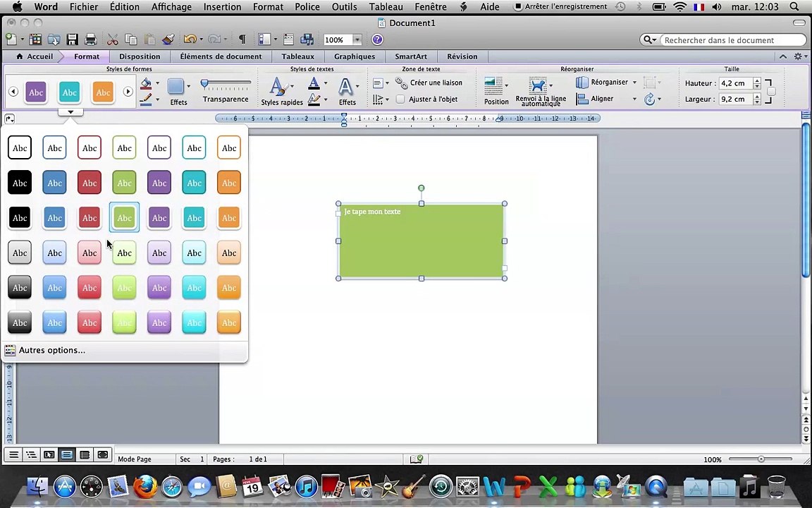Toggle the lock aspect ratio checkbox
This screenshot has width=812, height=508.
pos(771,92)
